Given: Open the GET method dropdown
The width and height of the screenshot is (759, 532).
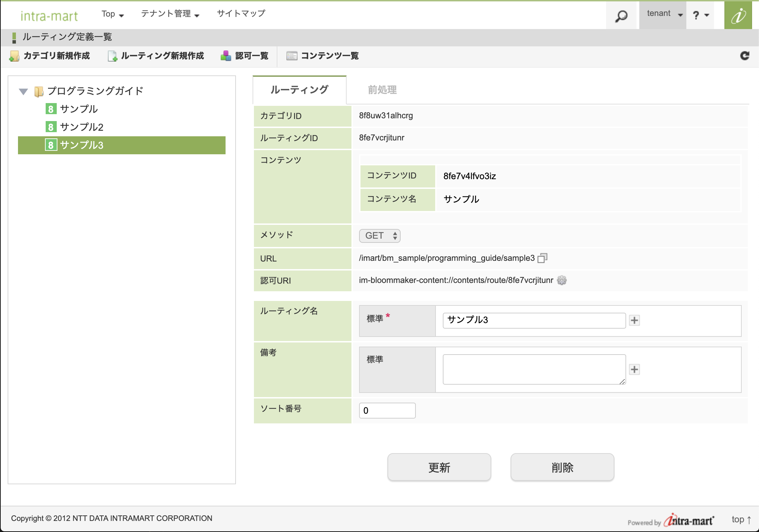Looking at the screenshot, I should [379, 236].
